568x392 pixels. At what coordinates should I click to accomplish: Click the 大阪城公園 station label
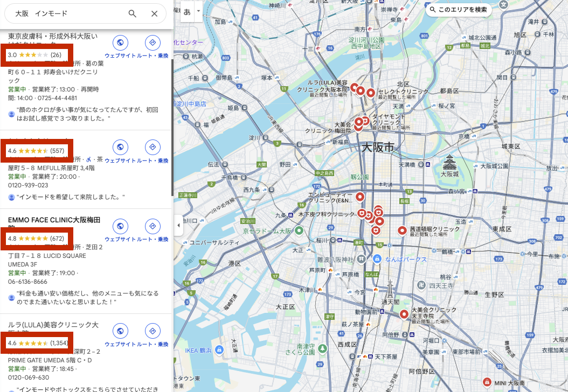(495, 166)
